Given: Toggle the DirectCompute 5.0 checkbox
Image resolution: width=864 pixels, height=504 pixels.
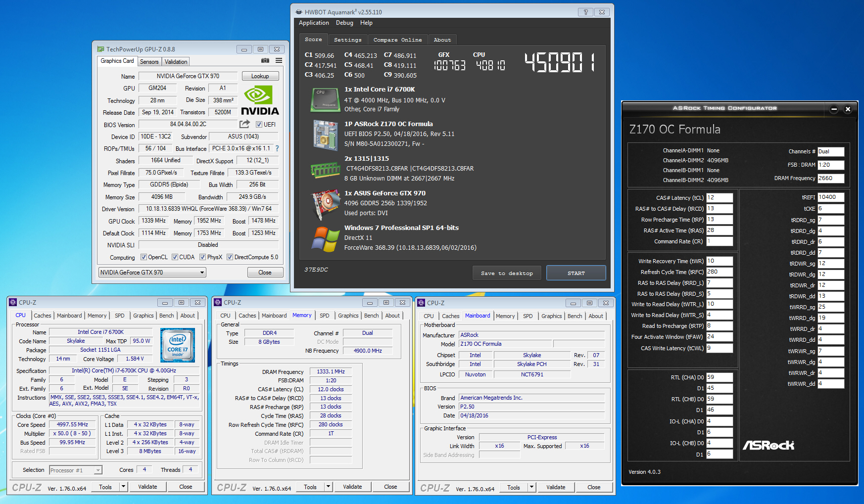Looking at the screenshot, I should tap(230, 257).
